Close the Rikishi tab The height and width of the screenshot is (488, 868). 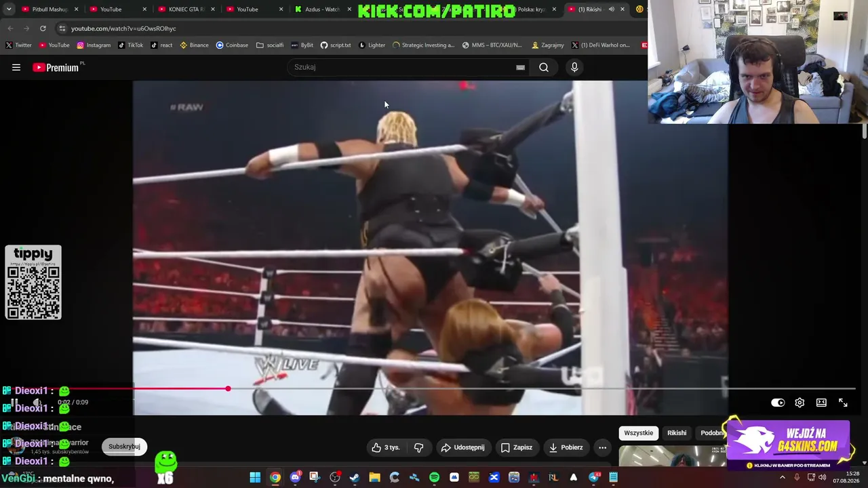click(x=623, y=9)
